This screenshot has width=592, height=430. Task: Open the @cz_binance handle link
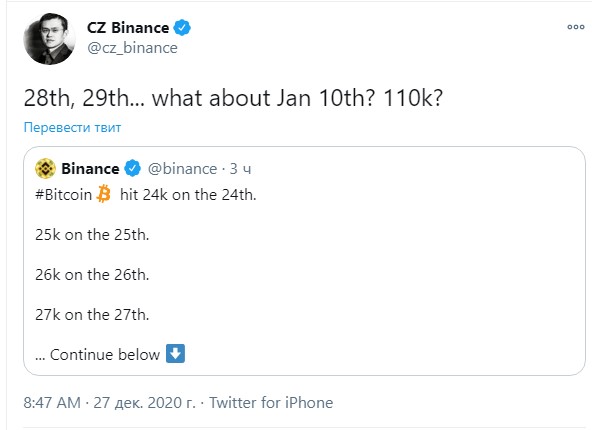[132, 48]
